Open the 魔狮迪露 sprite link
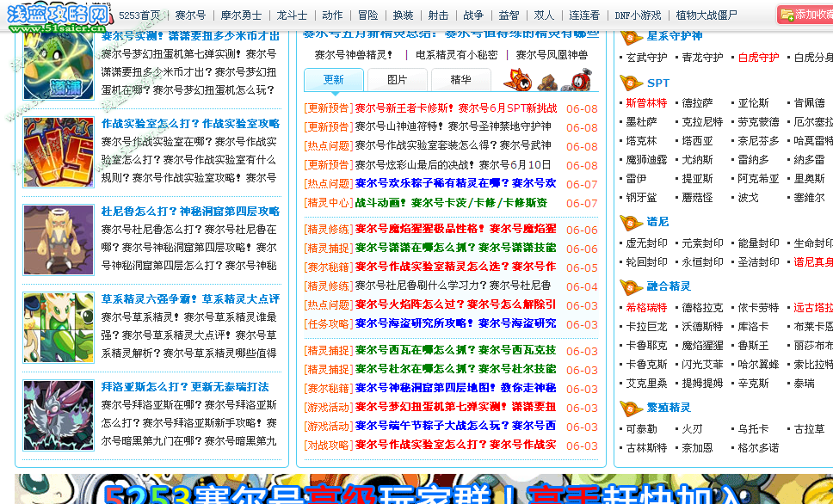The height and width of the screenshot is (504, 833). [646, 160]
